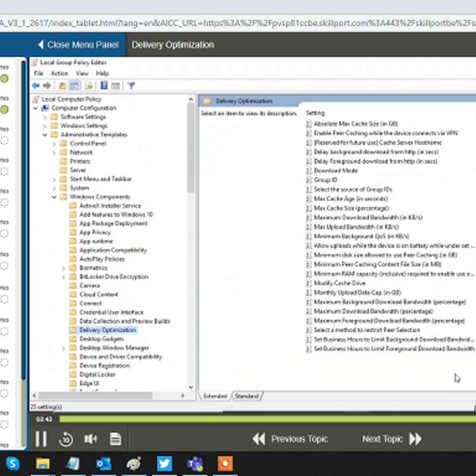
Task: Select 'Absolute Max Cache Size (in GB)' setting
Action: [356, 124]
